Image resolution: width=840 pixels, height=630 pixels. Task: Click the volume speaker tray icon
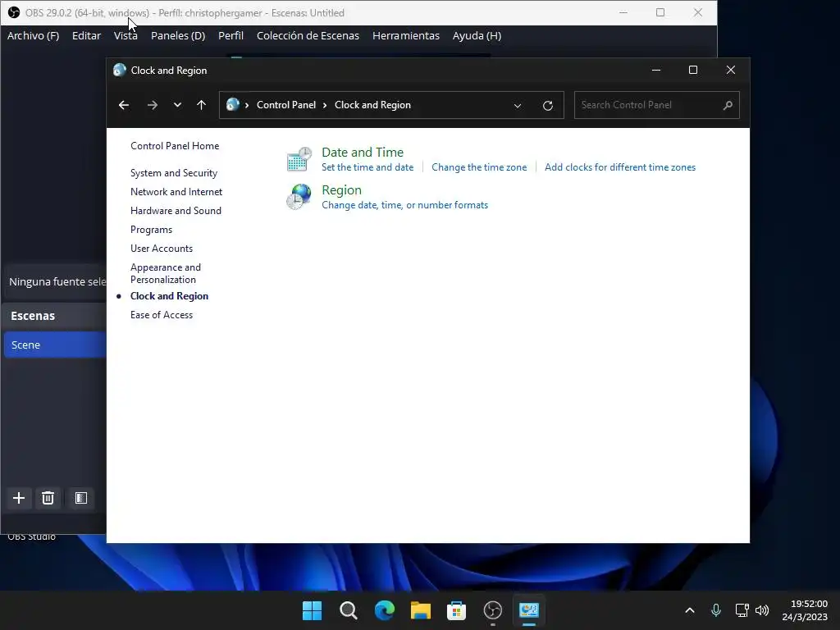coord(762,610)
